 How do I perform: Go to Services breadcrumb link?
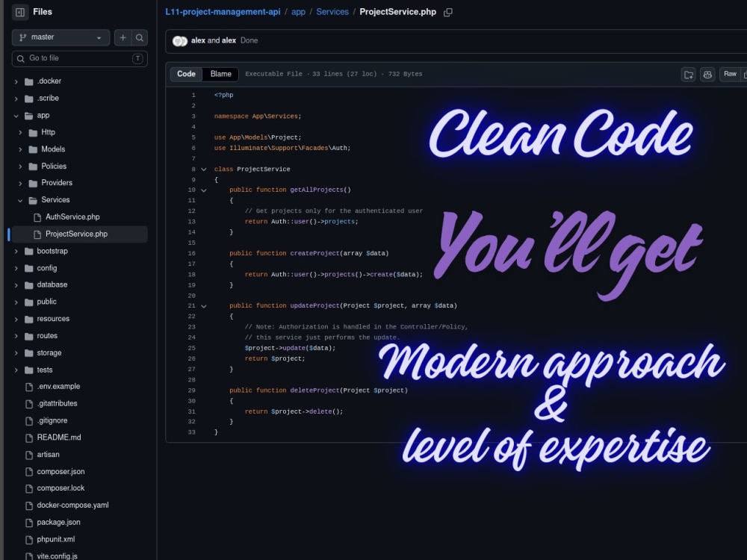pyautogui.click(x=332, y=12)
